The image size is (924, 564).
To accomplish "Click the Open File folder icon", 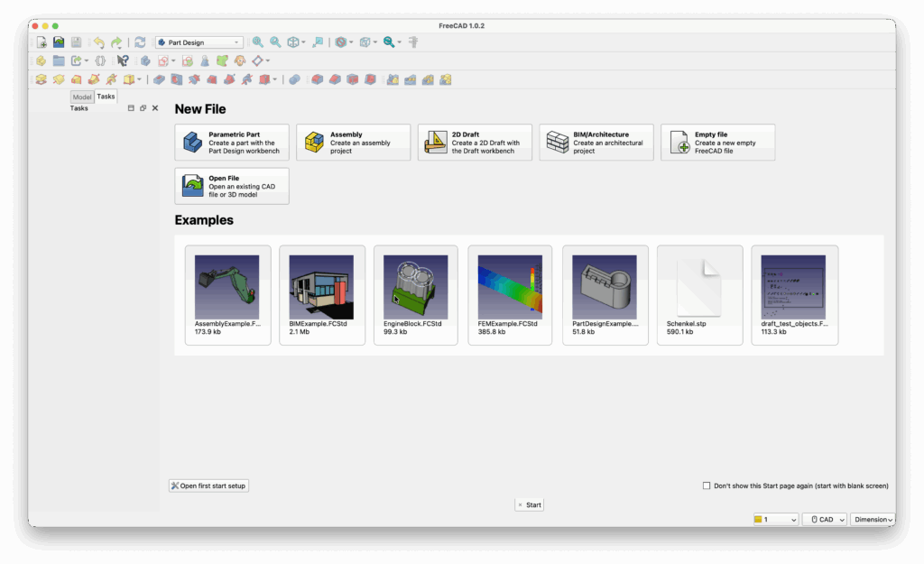I will (193, 186).
